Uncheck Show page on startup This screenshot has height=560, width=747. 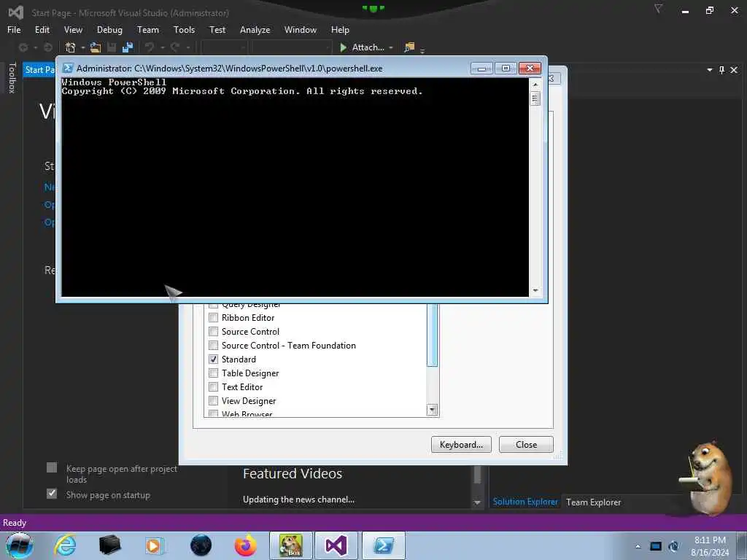coord(52,494)
